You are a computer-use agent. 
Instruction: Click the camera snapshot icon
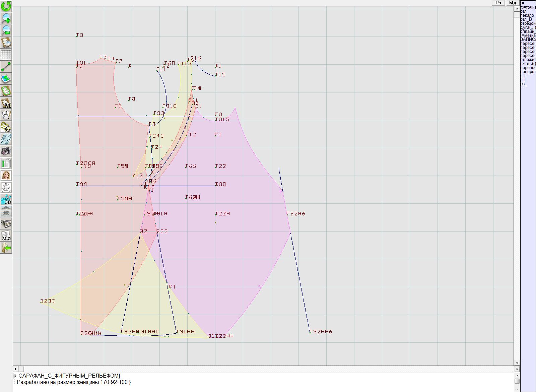tap(6, 151)
